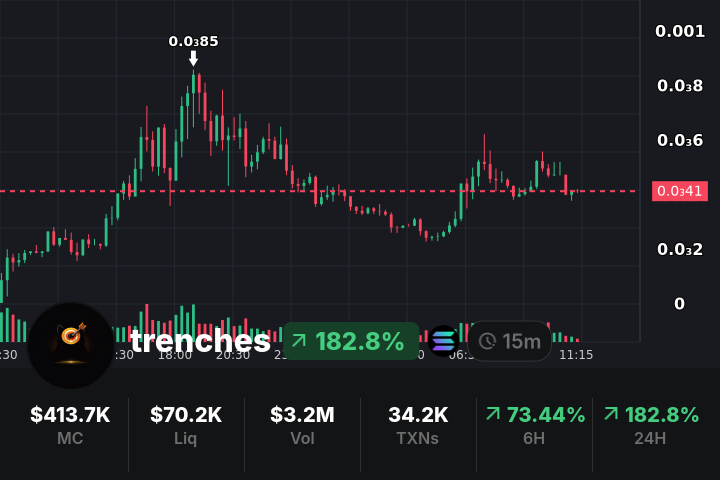Click the trenches token name

point(200,341)
